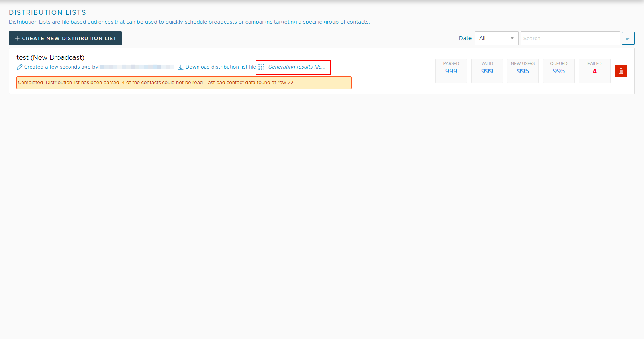Click the Completed warning message banner
The height and width of the screenshot is (339, 644).
(184, 83)
